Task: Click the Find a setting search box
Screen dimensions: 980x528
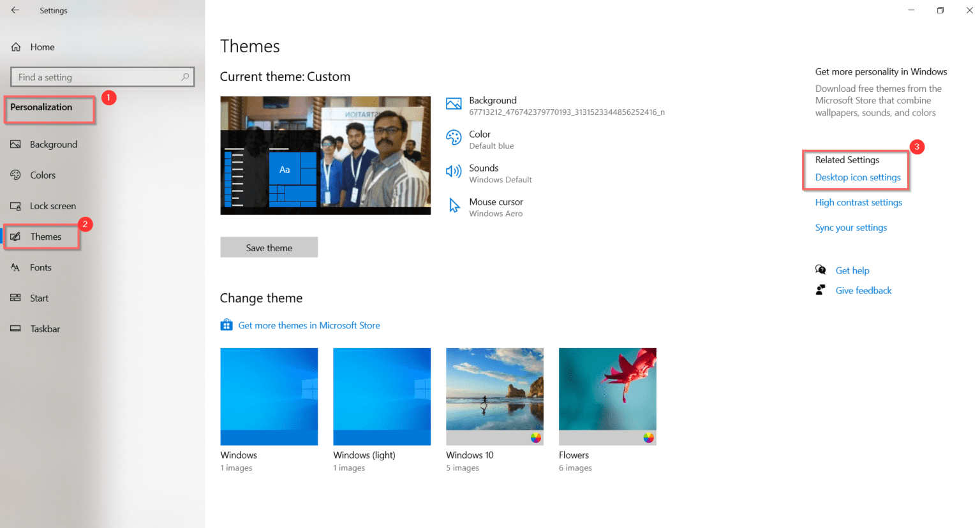Action: click(x=102, y=77)
